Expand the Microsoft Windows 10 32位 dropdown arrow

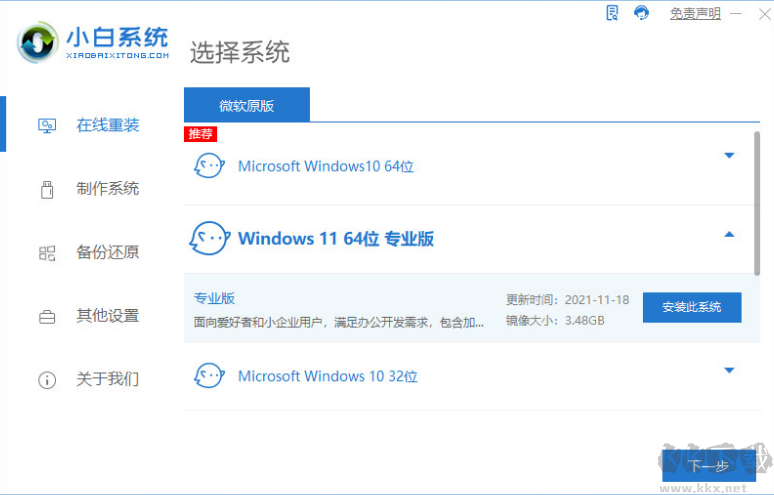point(729,370)
